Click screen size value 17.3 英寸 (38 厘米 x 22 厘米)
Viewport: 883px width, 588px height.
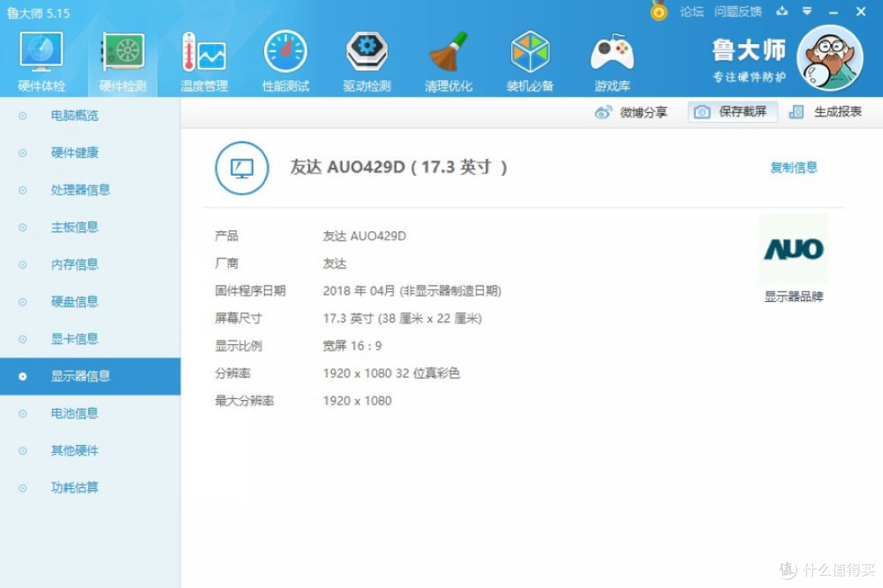[402, 318]
